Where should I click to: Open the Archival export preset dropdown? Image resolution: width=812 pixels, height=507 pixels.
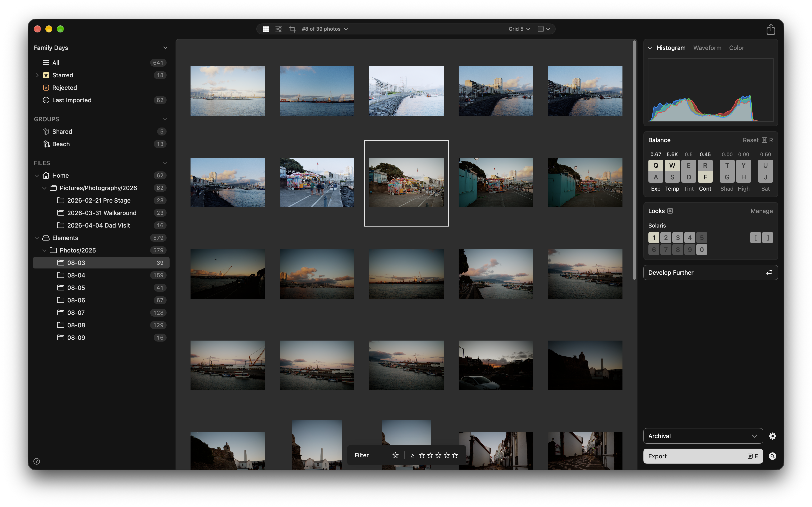(703, 436)
